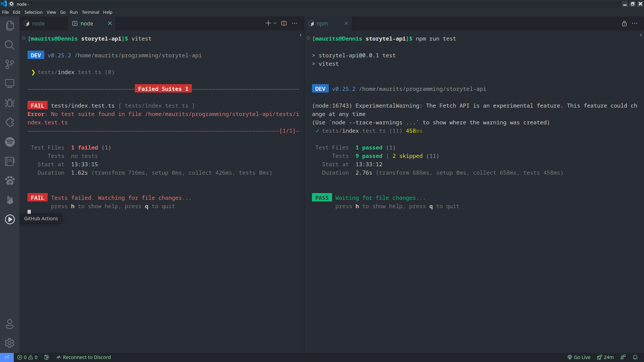Open the File menu

coord(5,12)
